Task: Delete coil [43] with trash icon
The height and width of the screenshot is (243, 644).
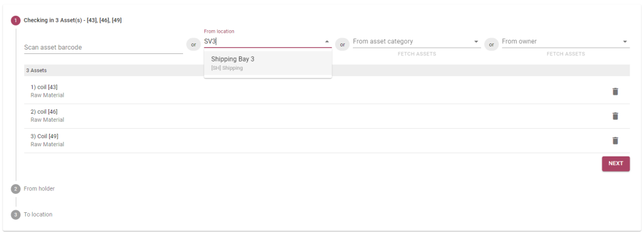Action: tap(615, 92)
